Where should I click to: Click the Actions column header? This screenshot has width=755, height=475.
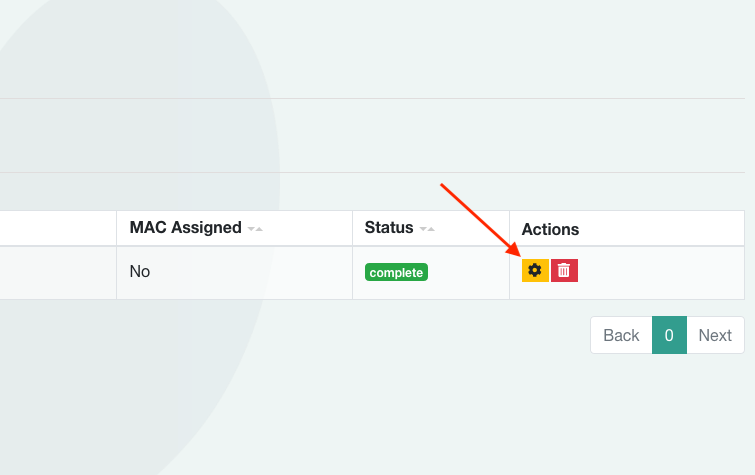click(x=550, y=229)
